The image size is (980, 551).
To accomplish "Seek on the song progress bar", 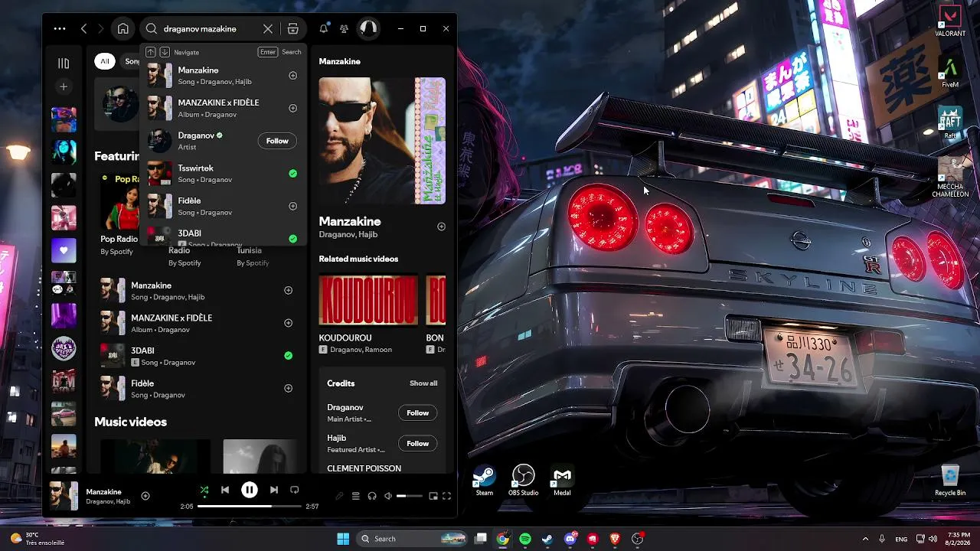I will [249, 507].
